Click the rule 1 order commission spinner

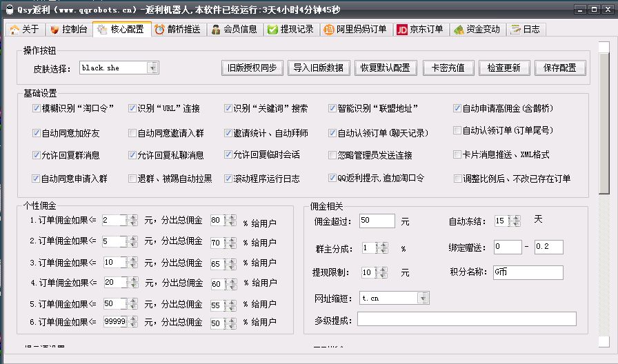[x=120, y=220]
